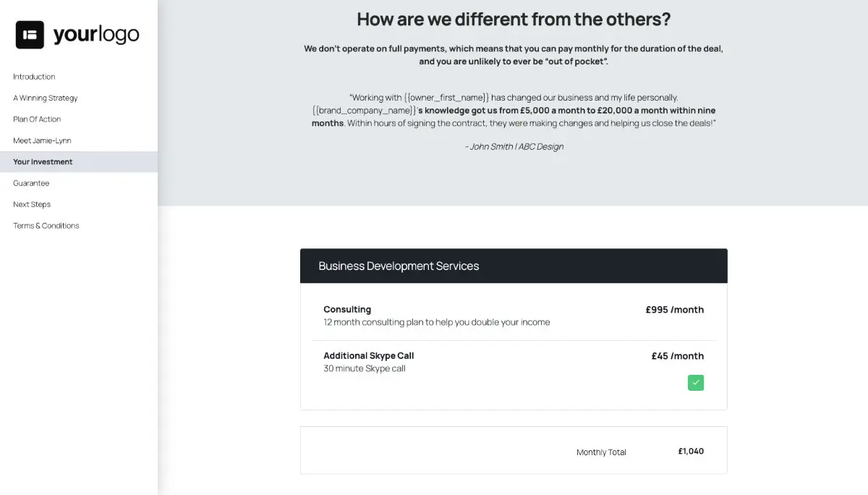Read the Terms & Conditions section
The width and height of the screenshot is (868, 495).
[46, 225]
